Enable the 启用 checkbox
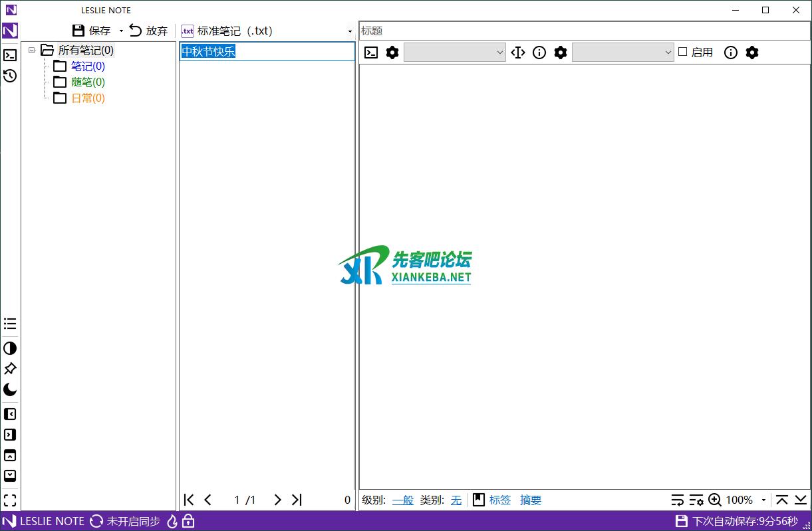The height and width of the screenshot is (531, 812). pyautogui.click(x=682, y=52)
